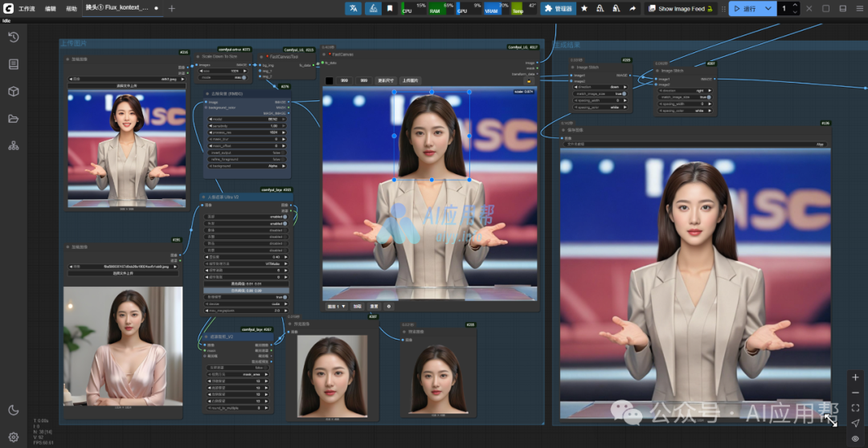868x448 pixels.
Task: Toggle invert_output in 去除背景 node
Action: click(x=283, y=152)
